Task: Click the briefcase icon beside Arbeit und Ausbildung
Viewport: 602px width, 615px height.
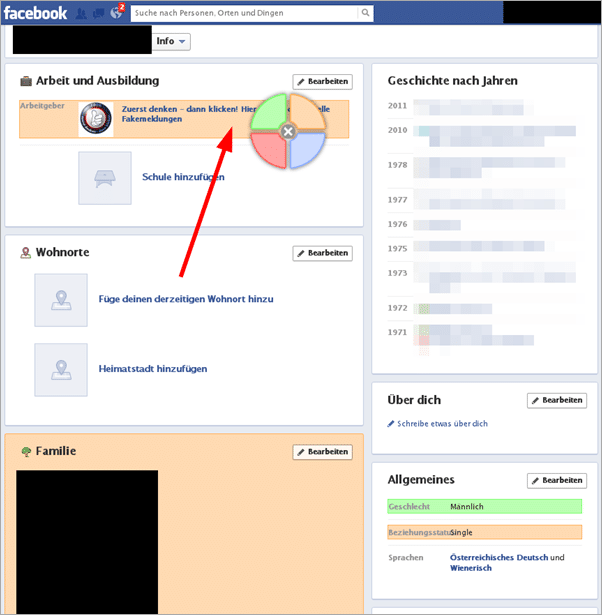Action: 26,81
